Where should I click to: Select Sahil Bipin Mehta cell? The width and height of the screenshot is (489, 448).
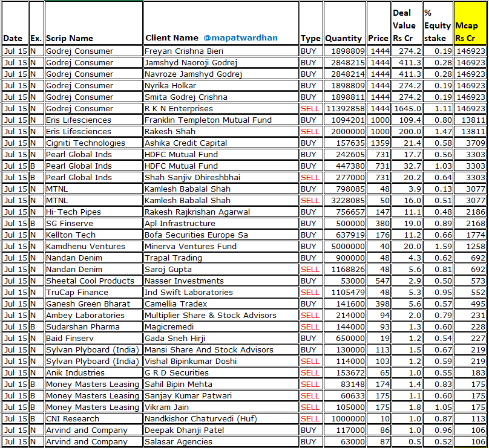221,385
